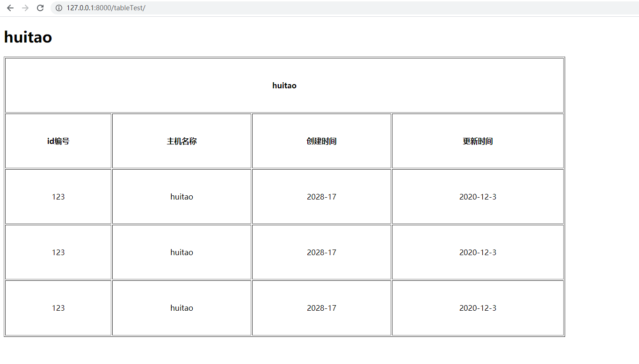Click the browser forward arrow
Viewport: 639px width, 364px height.
tap(25, 8)
